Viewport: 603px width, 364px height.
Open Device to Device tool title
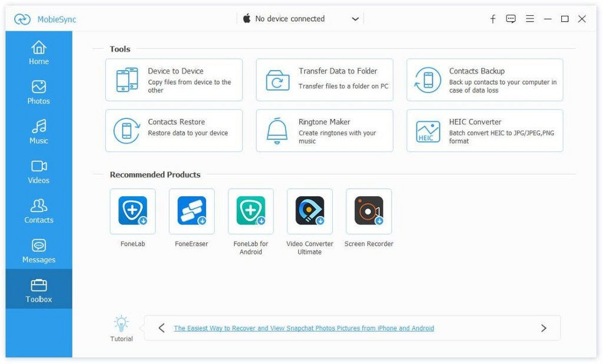[175, 71]
